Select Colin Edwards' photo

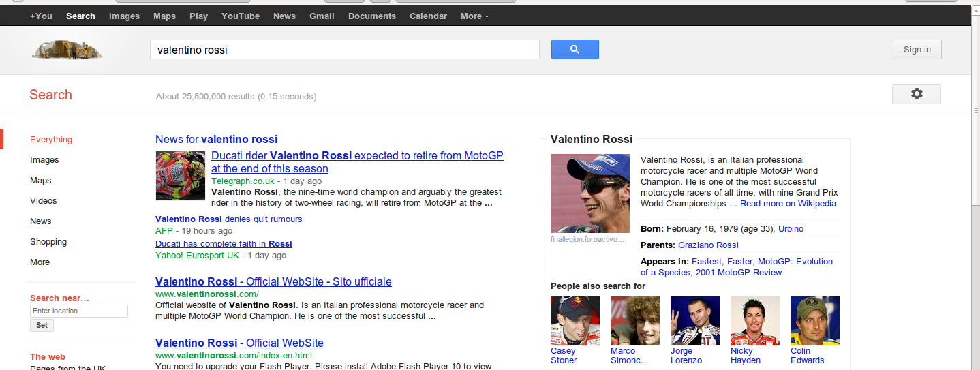click(815, 321)
